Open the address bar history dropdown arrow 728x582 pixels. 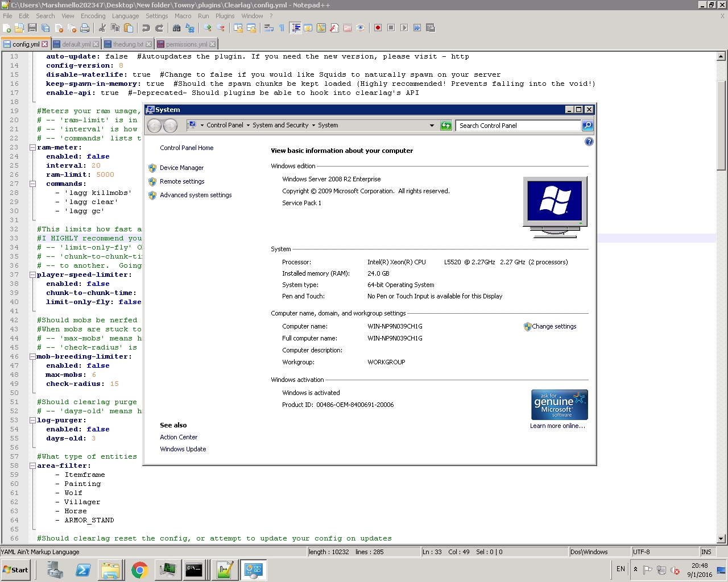(432, 126)
